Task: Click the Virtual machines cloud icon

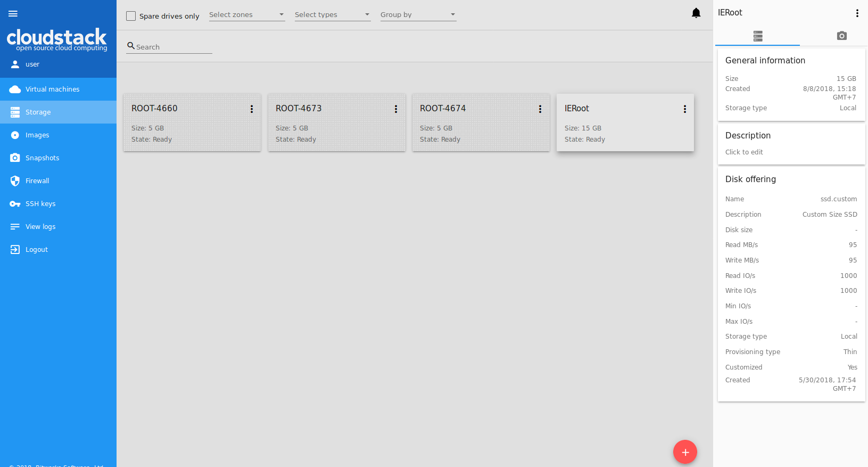Action: pyautogui.click(x=15, y=89)
